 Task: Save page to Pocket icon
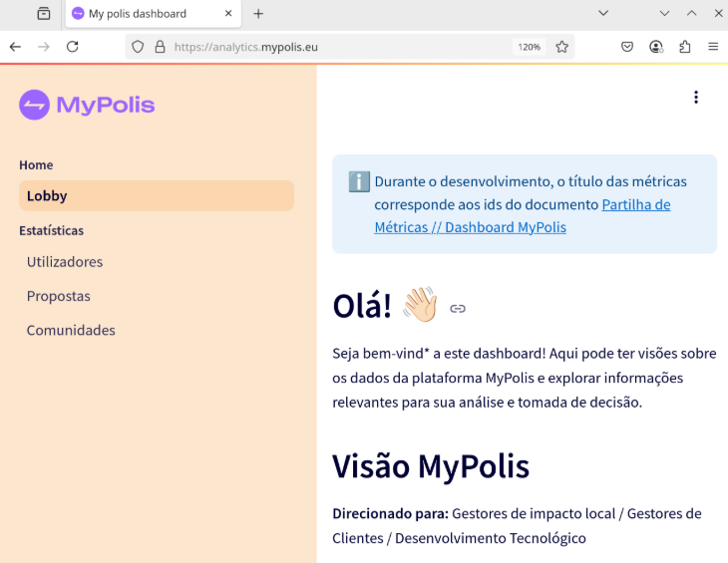tap(627, 47)
